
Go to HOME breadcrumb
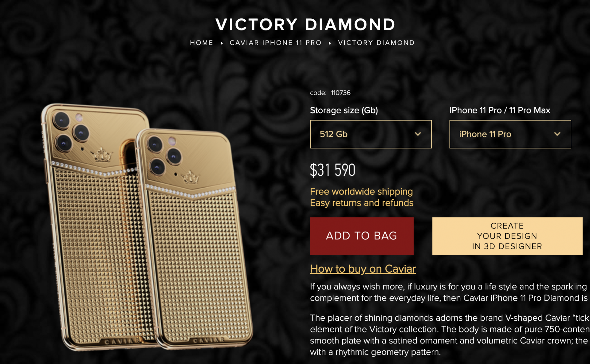(x=202, y=43)
